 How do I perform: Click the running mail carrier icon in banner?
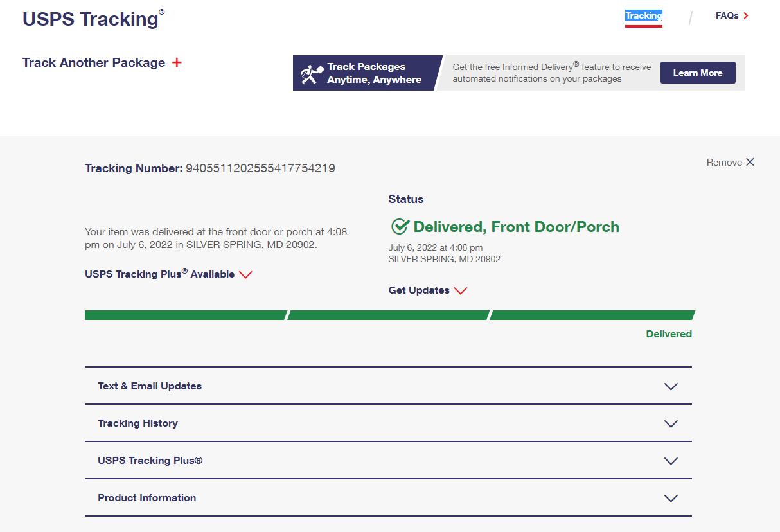coord(312,73)
